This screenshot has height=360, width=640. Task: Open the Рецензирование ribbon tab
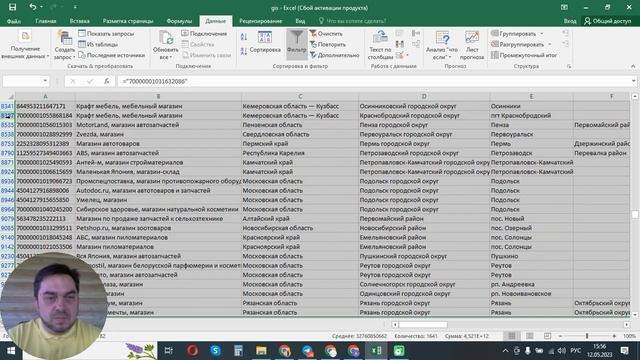[260, 21]
